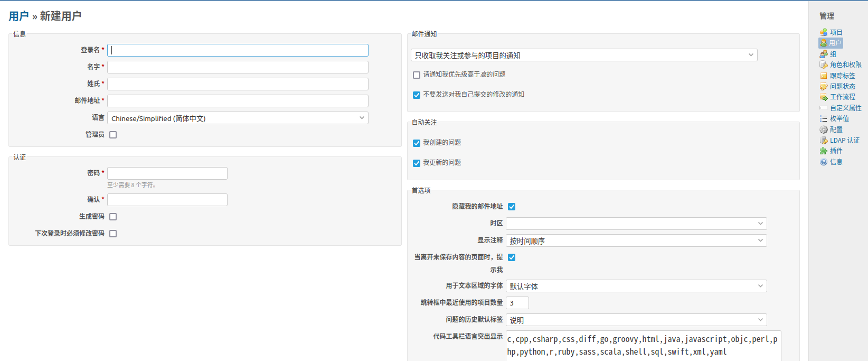The height and width of the screenshot is (361, 868).
Task: Expand the 时区 timezone dropdown
Action: (636, 224)
